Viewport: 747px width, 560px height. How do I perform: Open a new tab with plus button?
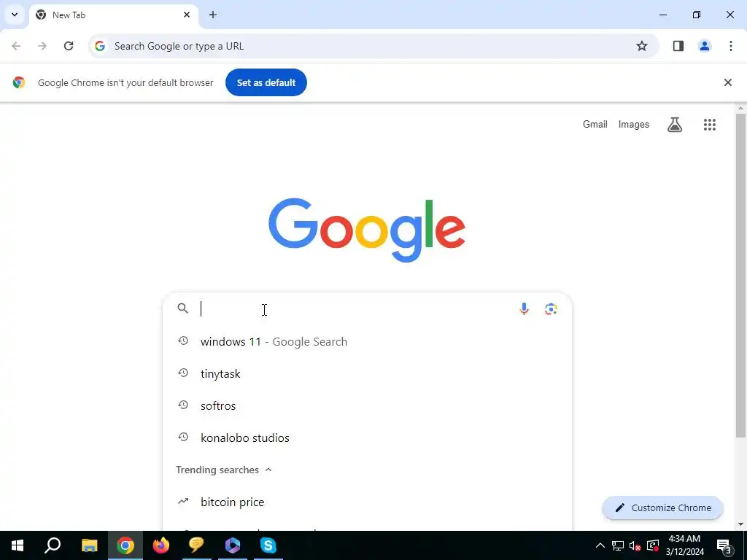[213, 15]
